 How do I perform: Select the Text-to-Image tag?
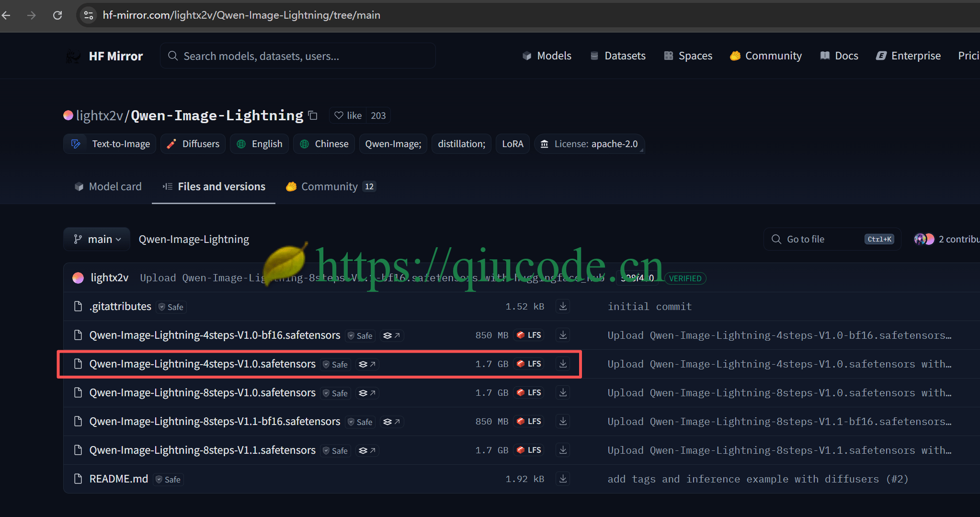point(110,144)
